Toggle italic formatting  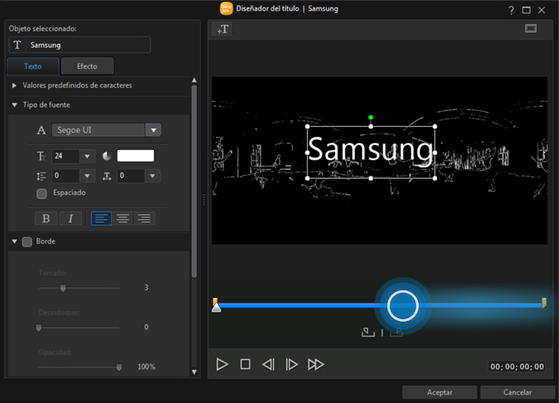(71, 218)
